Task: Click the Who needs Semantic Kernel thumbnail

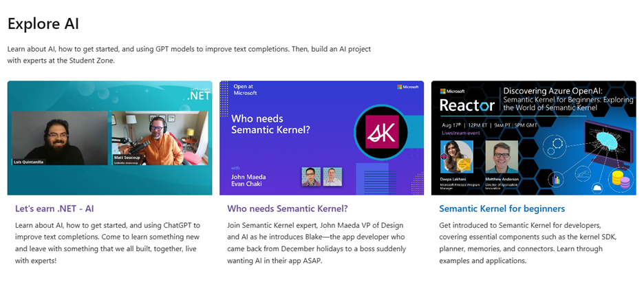Action: tap(321, 138)
